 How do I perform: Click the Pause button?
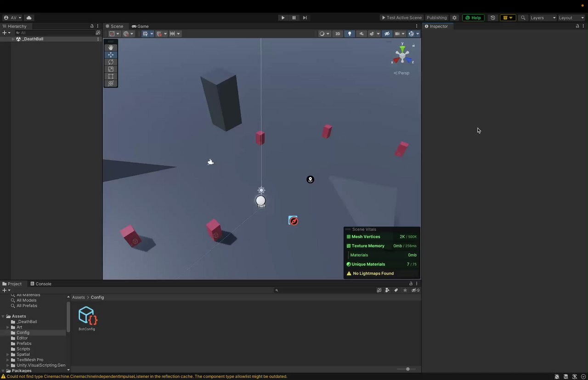pos(294,18)
